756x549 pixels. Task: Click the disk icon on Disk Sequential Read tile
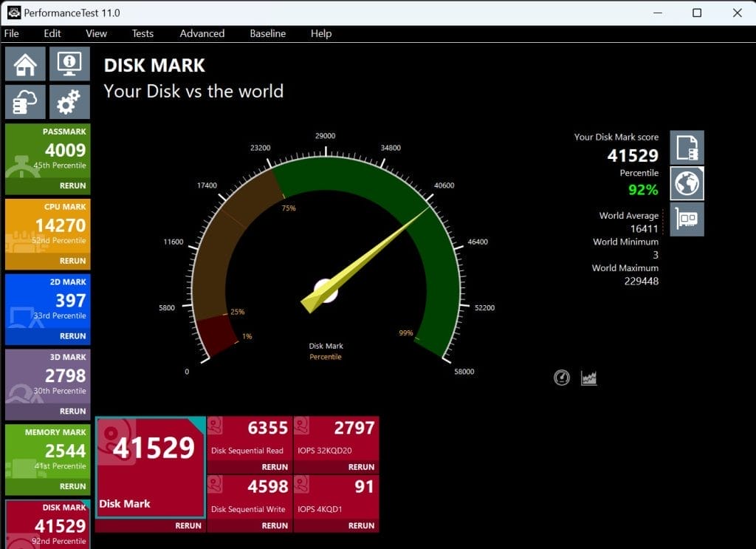point(215,426)
